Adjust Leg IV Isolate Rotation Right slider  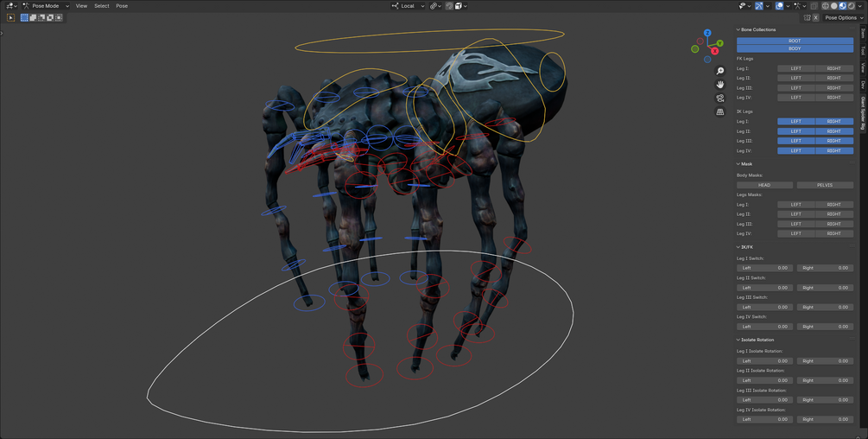pyautogui.click(x=825, y=419)
